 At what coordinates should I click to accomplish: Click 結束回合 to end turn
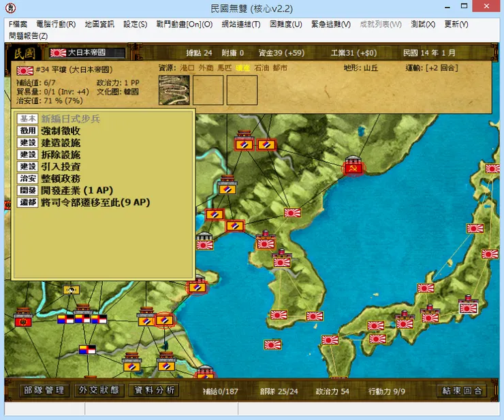pyautogui.click(x=462, y=391)
